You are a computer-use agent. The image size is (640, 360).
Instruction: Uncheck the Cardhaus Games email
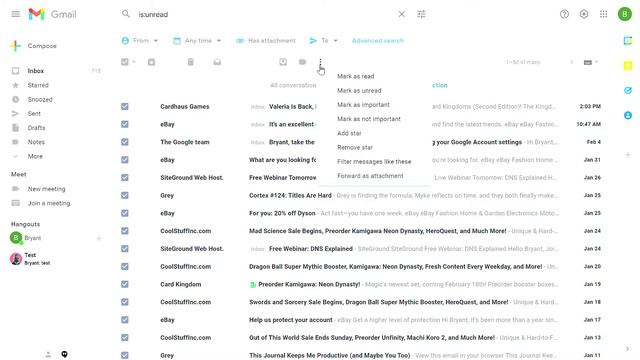(x=125, y=107)
